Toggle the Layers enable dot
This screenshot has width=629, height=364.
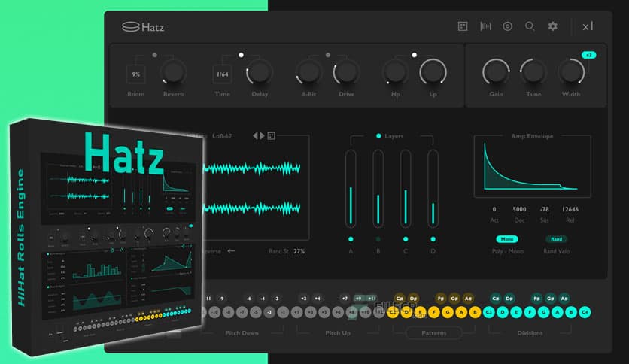tap(378, 136)
